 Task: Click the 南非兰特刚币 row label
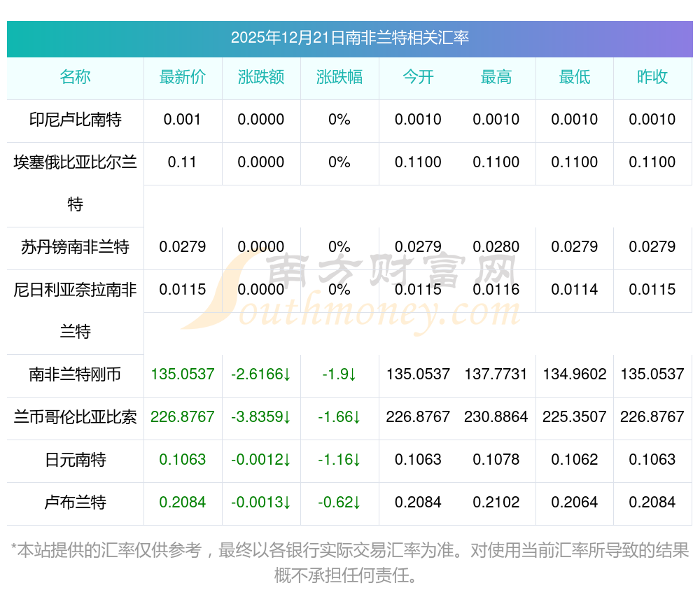pos(75,374)
